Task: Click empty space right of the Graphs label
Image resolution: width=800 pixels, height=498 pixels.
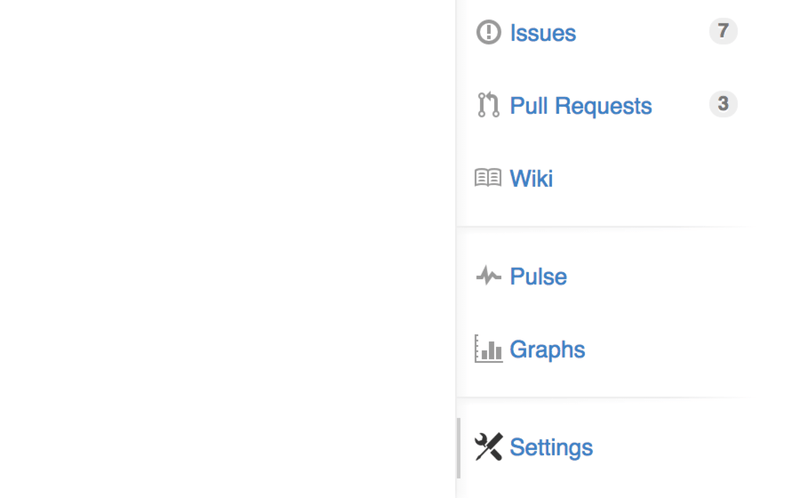Action: click(670, 349)
